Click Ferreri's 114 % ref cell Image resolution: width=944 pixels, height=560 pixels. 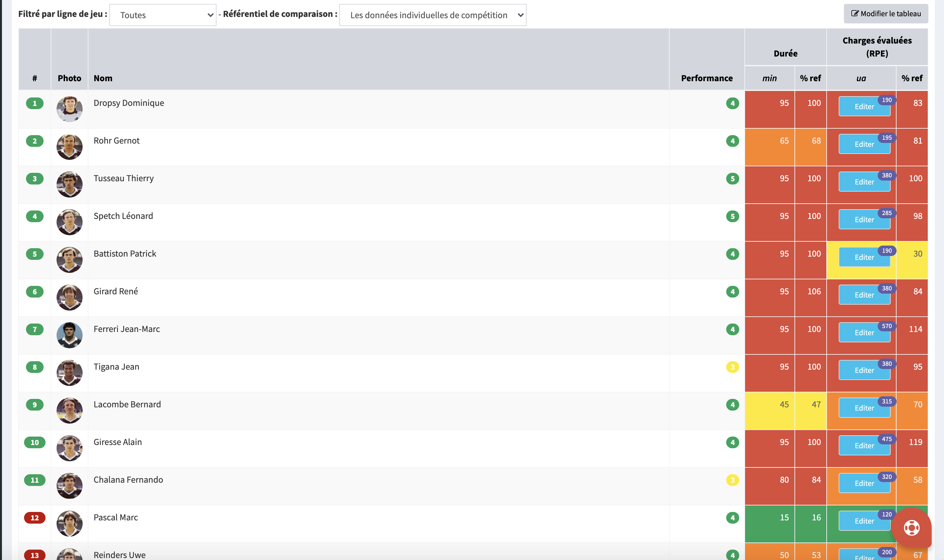click(x=912, y=336)
